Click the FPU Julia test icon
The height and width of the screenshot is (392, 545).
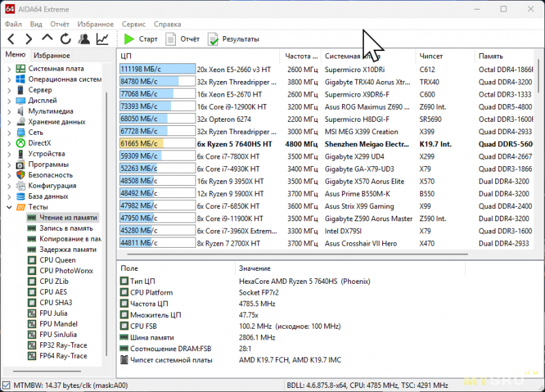[x=32, y=313]
